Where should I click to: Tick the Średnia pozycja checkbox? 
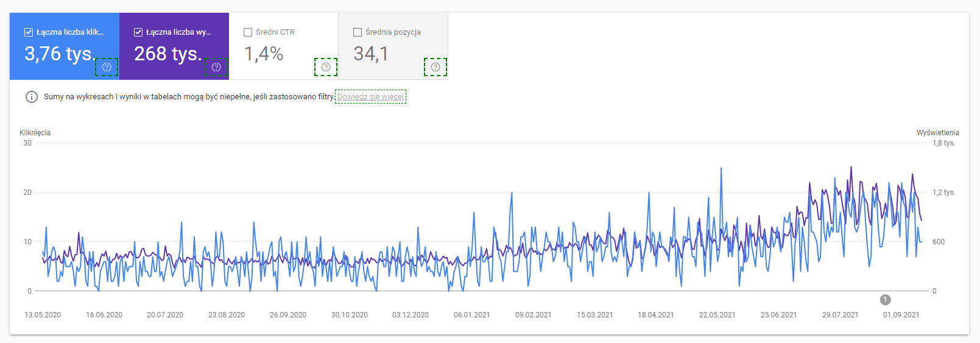[x=358, y=32]
